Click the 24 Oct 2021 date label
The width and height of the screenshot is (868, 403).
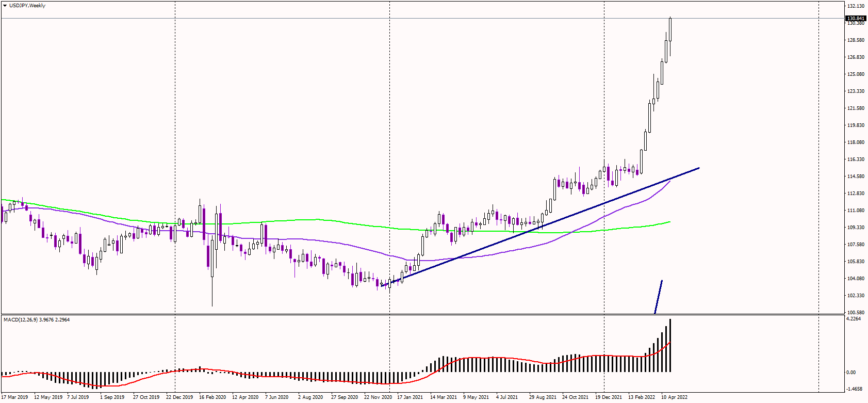coord(576,397)
